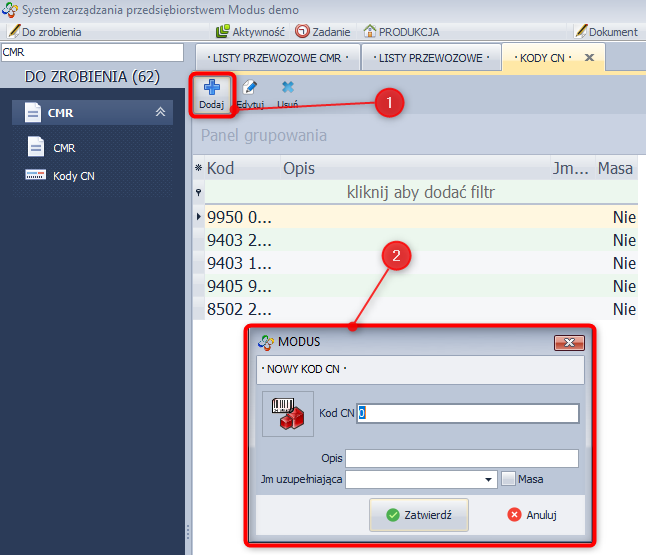Click the Nie value in 9403 2... row
Viewport: 646px width, 555px height.
pos(624,240)
